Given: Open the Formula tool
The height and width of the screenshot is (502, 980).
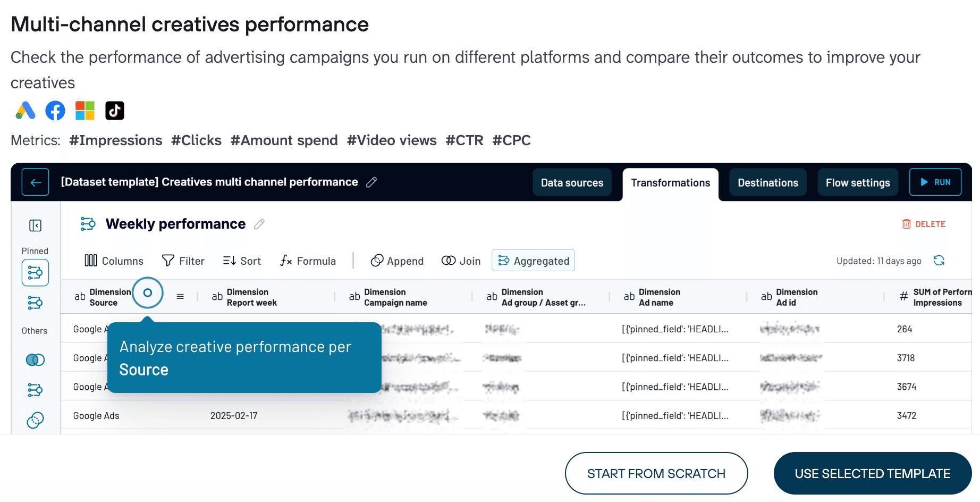Looking at the screenshot, I should 308,261.
